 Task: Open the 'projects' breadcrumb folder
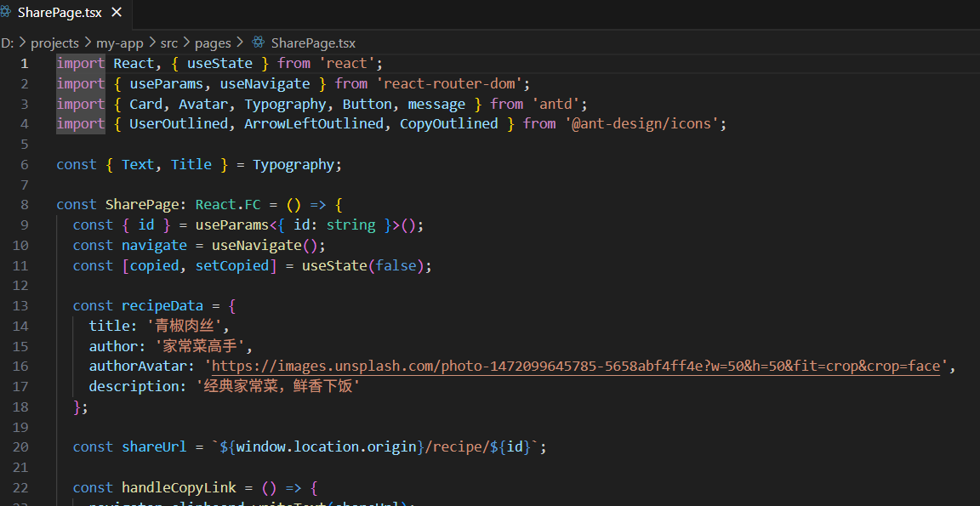click(55, 43)
